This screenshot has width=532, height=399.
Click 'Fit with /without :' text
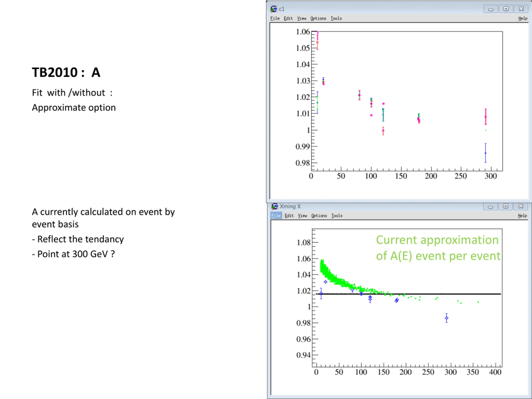point(72,93)
